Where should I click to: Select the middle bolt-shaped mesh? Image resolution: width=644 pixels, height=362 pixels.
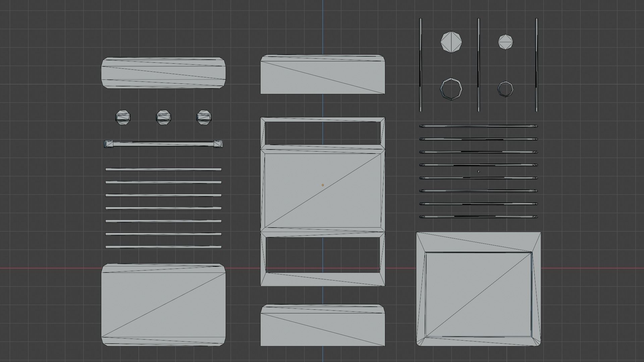[x=163, y=117]
